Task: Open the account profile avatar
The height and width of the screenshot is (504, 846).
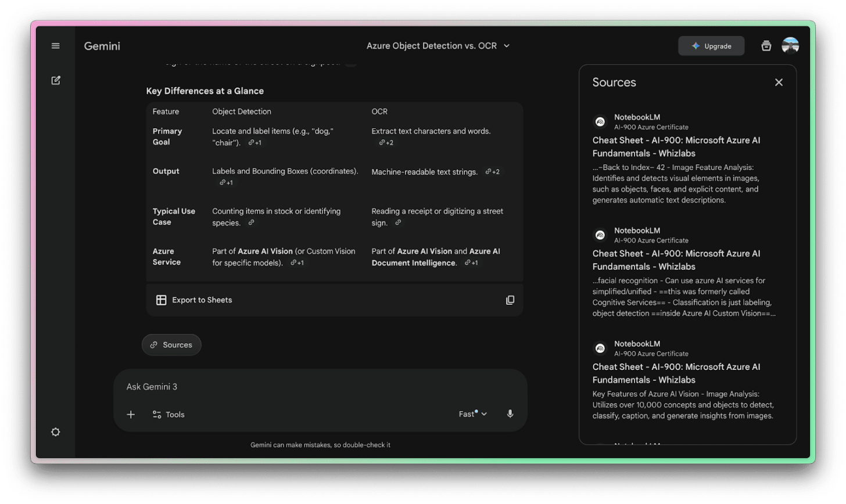Action: (x=790, y=46)
